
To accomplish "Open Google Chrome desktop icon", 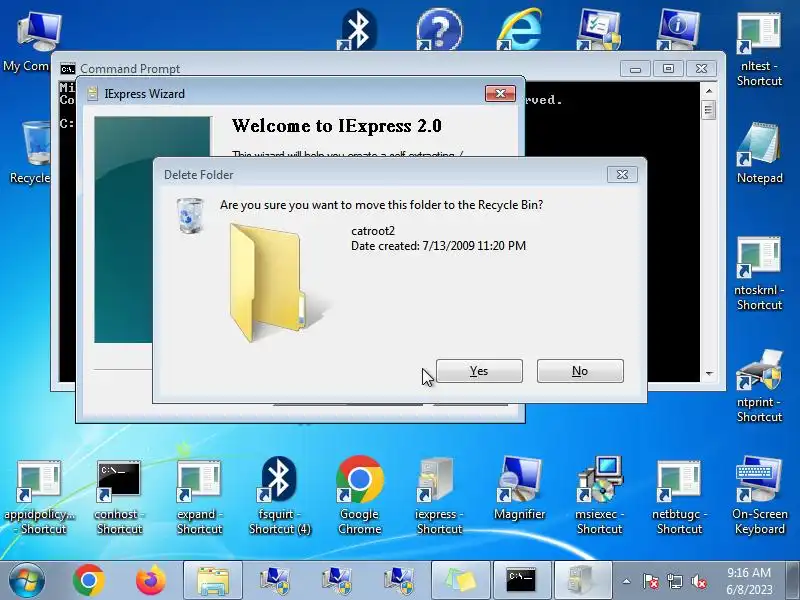I will click(x=360, y=495).
